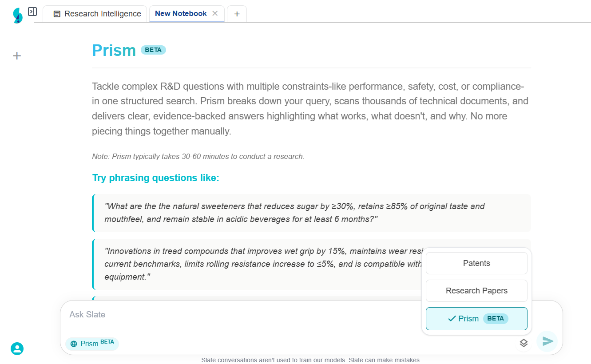591x364 pixels.
Task: Click the large Prism page heading
Action: (x=114, y=51)
